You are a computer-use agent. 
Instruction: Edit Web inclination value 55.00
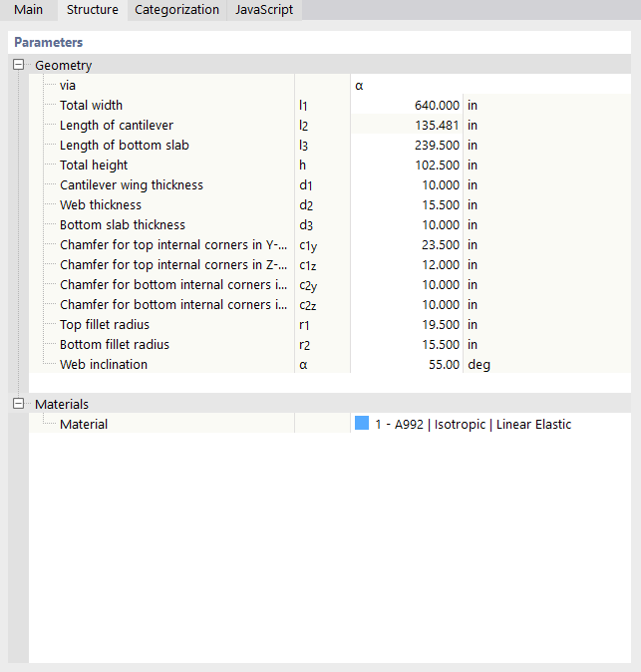tap(407, 364)
